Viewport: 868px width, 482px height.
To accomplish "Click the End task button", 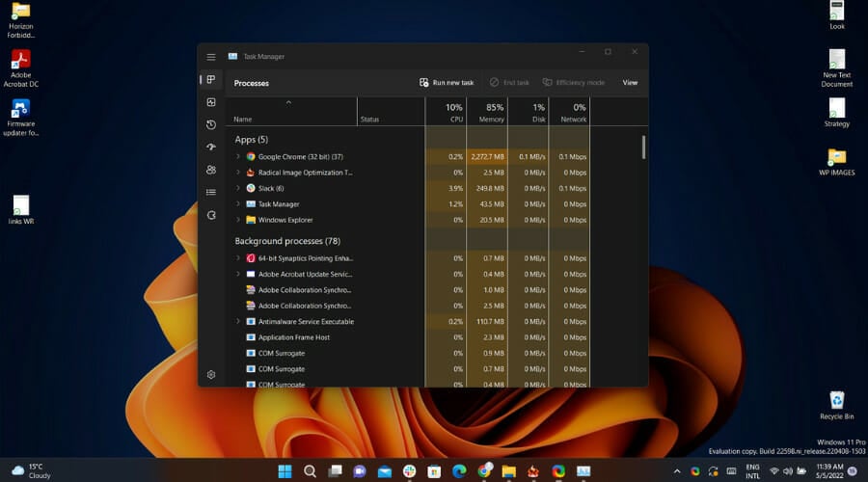I will pos(509,83).
